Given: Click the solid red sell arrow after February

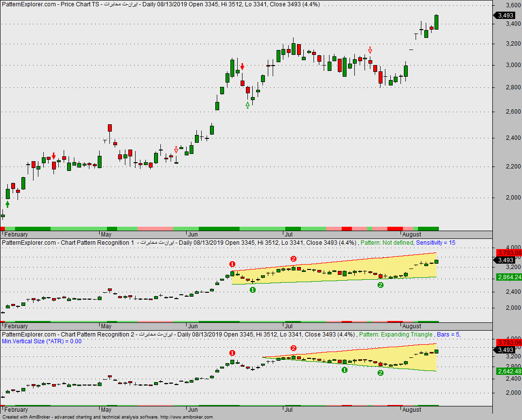Looking at the screenshot, I should (x=54, y=156).
